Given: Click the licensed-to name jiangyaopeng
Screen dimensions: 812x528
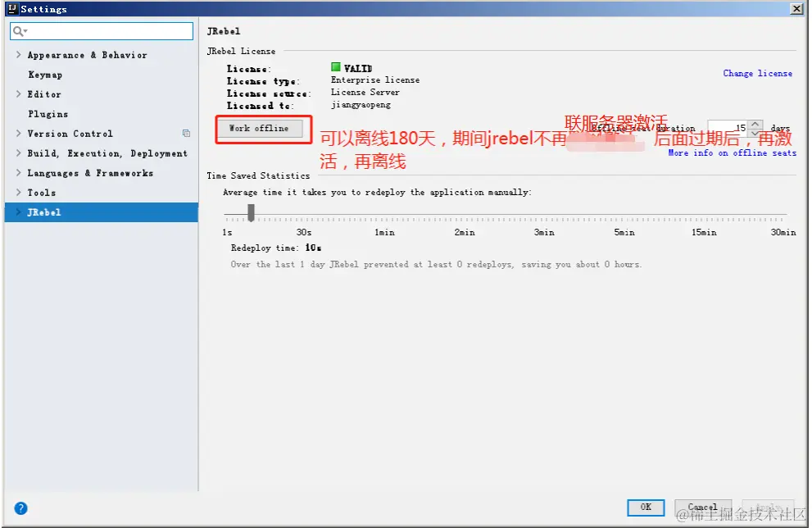Looking at the screenshot, I should tap(361, 105).
